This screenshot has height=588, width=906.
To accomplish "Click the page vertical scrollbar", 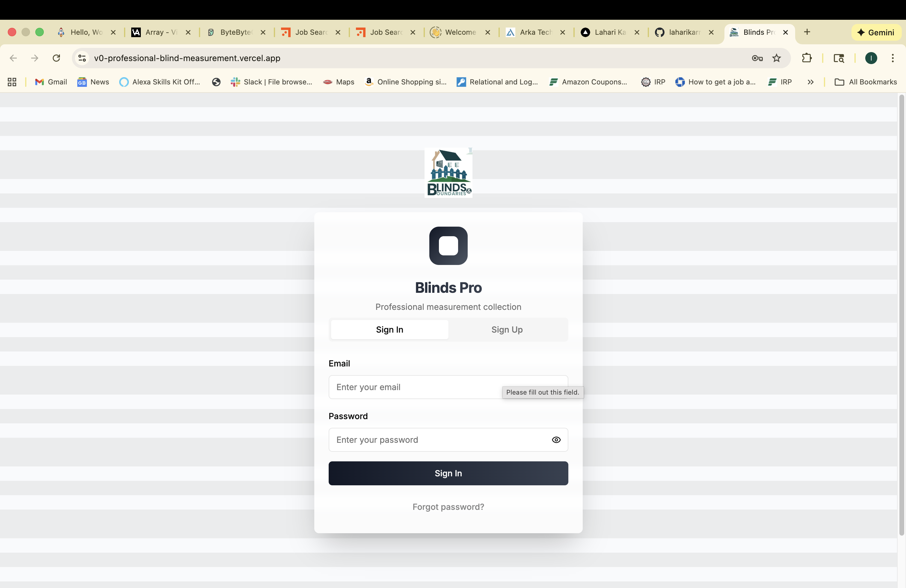I will (x=902, y=315).
